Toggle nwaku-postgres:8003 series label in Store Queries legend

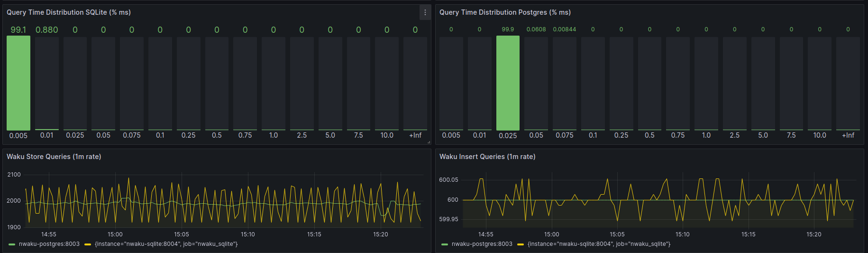(49, 244)
